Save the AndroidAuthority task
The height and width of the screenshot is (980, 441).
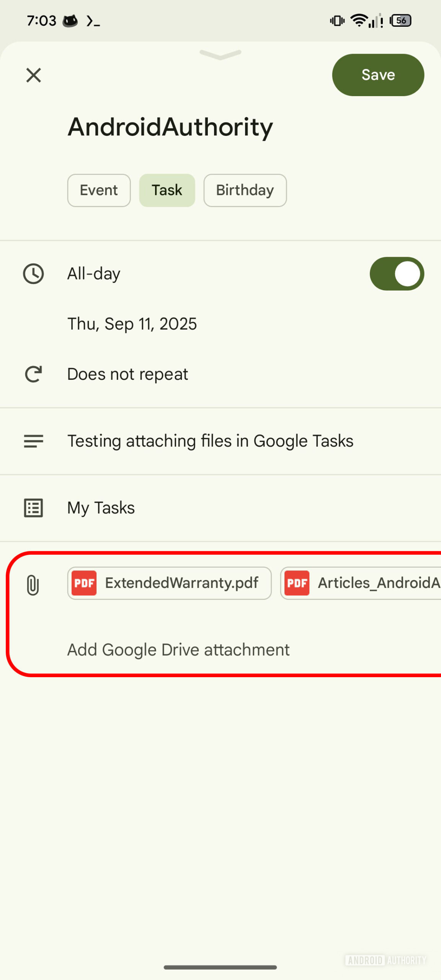[x=377, y=75]
